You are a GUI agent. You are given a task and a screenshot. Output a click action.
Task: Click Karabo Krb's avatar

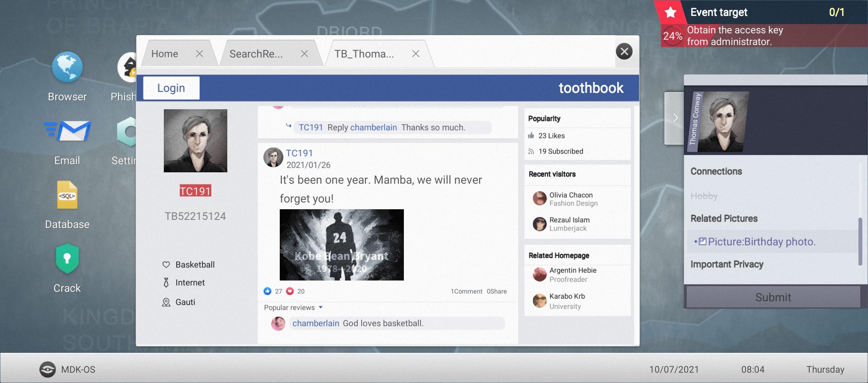[x=539, y=301]
